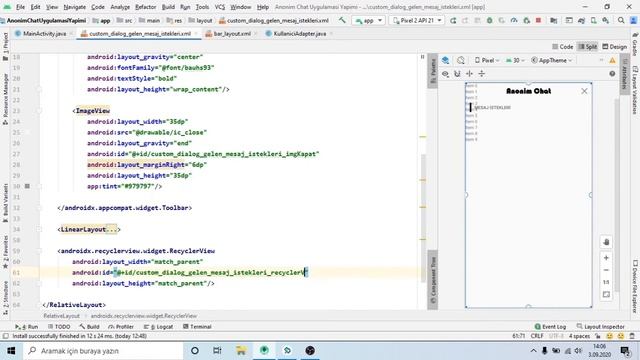Click the Sync Project with Gradle icon

(581, 20)
